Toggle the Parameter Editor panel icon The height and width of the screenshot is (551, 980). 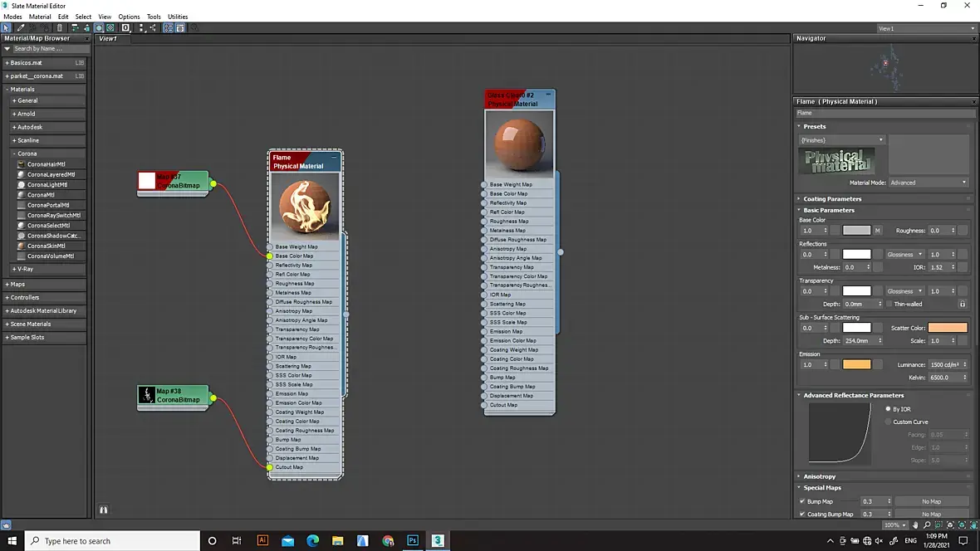(180, 27)
